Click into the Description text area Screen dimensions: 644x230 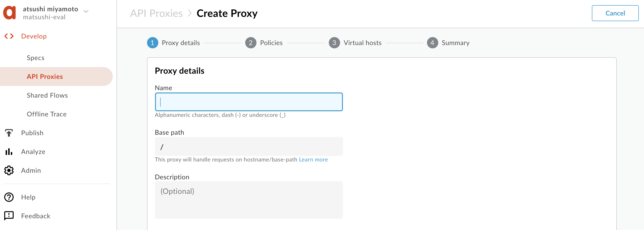(249, 200)
